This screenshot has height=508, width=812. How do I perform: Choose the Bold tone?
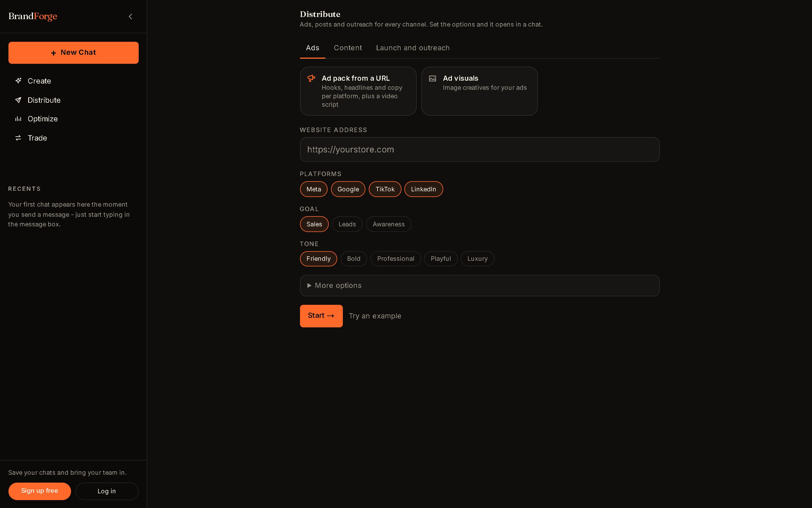354,259
